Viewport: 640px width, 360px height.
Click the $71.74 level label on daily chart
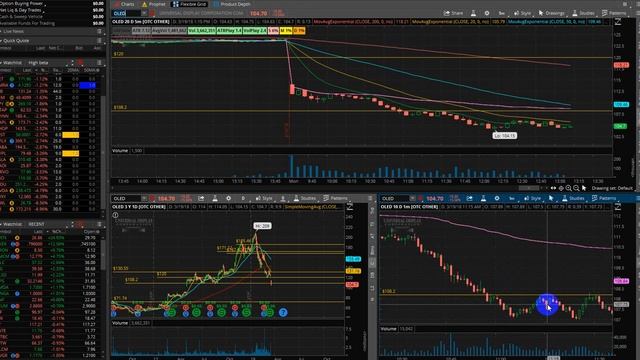point(120,298)
